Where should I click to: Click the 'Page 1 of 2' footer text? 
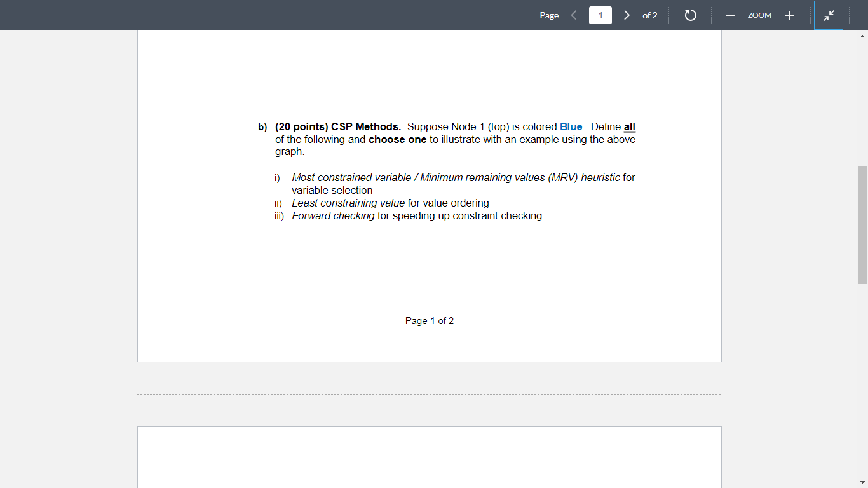click(x=430, y=320)
